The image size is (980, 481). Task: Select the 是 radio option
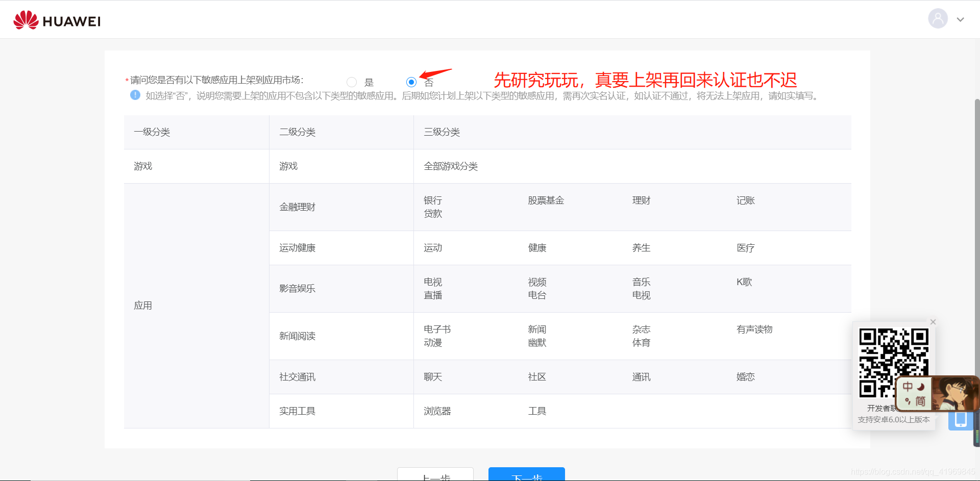pos(352,82)
